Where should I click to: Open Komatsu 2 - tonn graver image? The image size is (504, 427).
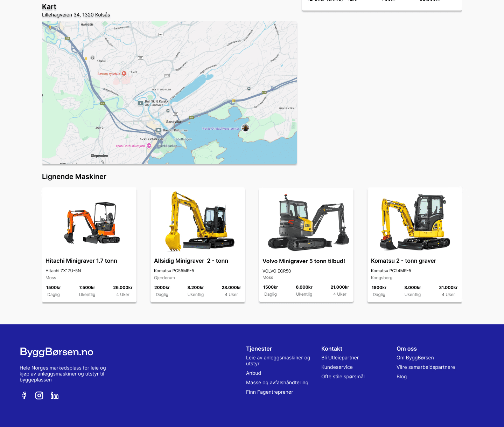415,221
